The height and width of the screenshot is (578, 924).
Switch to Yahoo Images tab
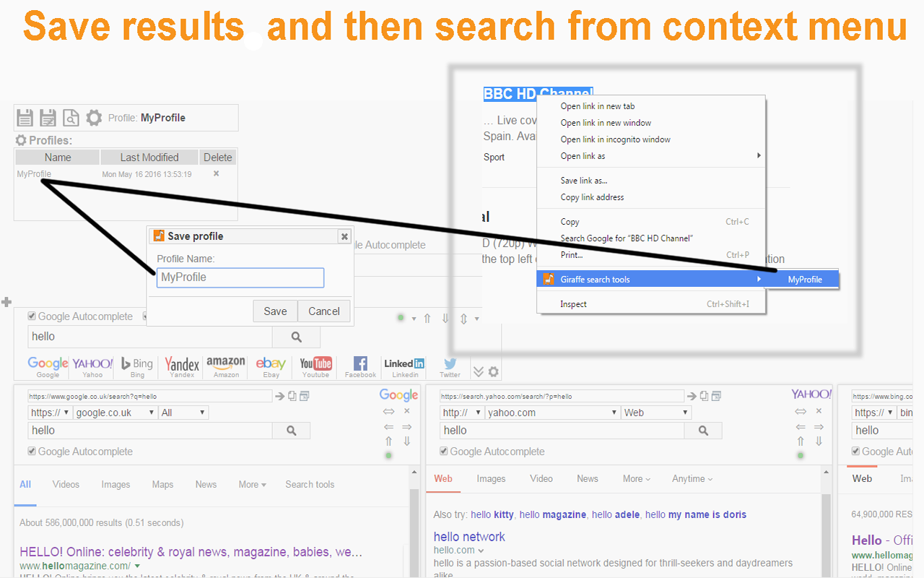pyautogui.click(x=491, y=479)
